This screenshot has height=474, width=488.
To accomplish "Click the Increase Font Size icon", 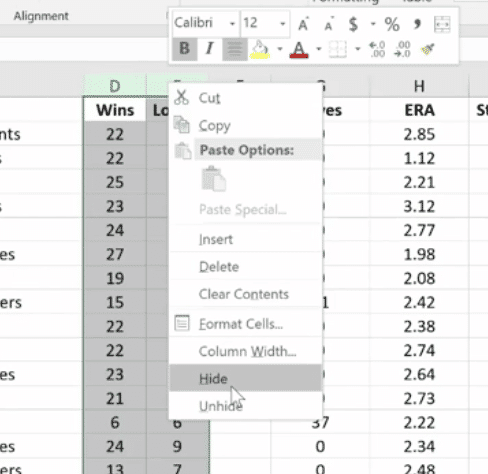I will pyautogui.click(x=303, y=24).
